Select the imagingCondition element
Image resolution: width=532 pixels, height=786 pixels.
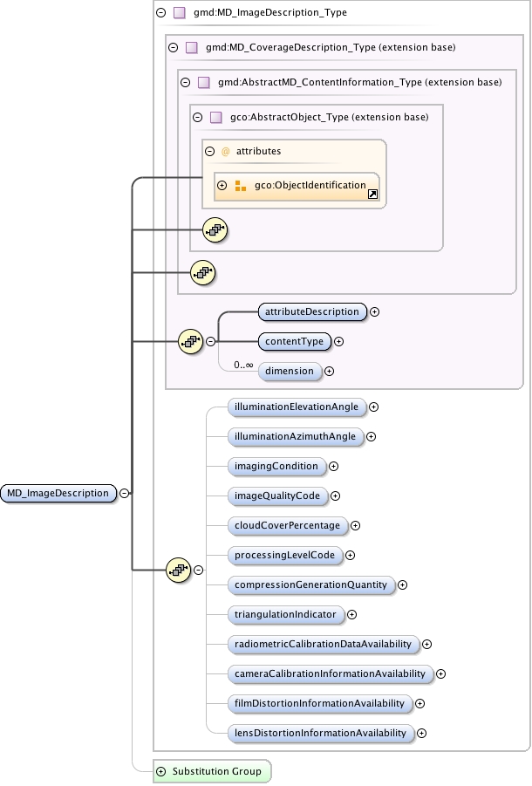point(276,466)
